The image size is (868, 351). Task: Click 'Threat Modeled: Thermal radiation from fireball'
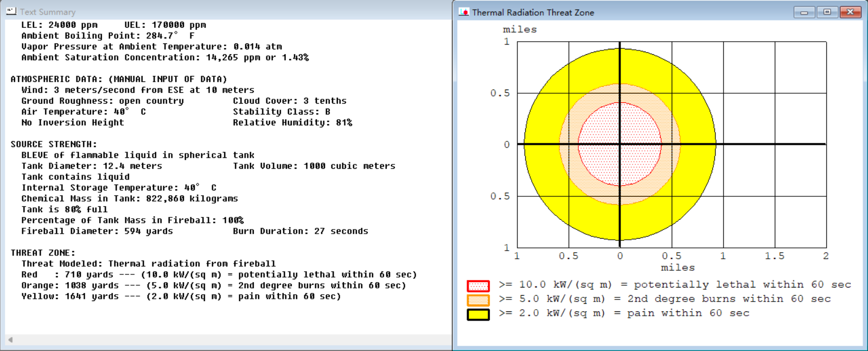pyautogui.click(x=149, y=264)
